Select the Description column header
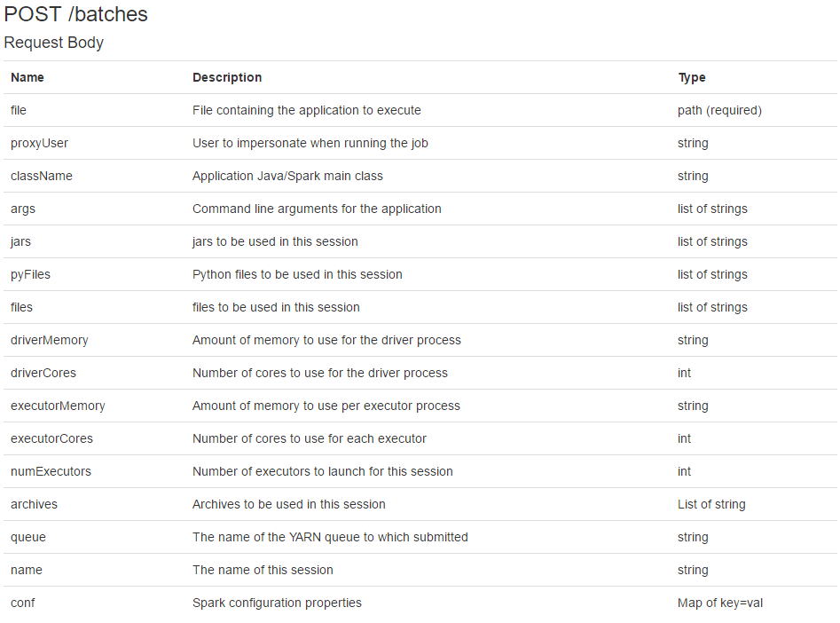This screenshot has width=840, height=623. [x=227, y=77]
